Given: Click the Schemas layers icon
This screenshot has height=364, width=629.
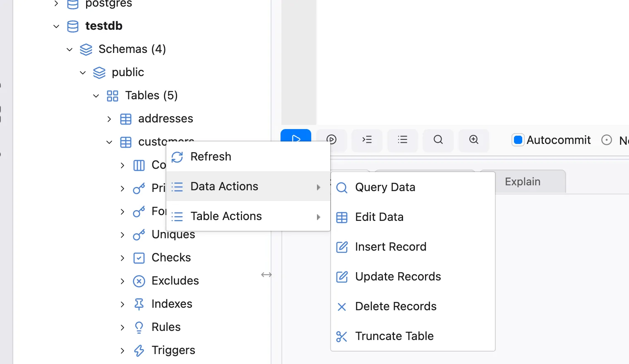Looking at the screenshot, I should pyautogui.click(x=86, y=50).
